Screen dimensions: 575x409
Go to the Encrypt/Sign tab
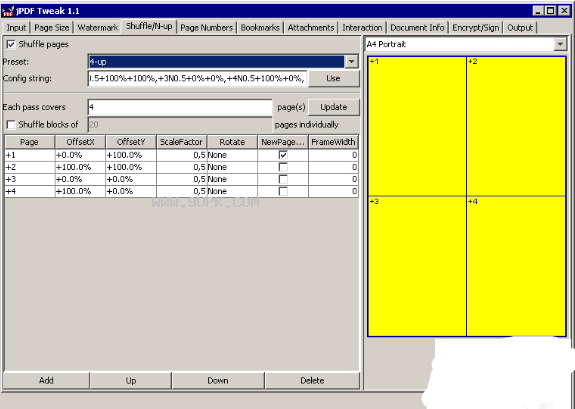tap(476, 28)
